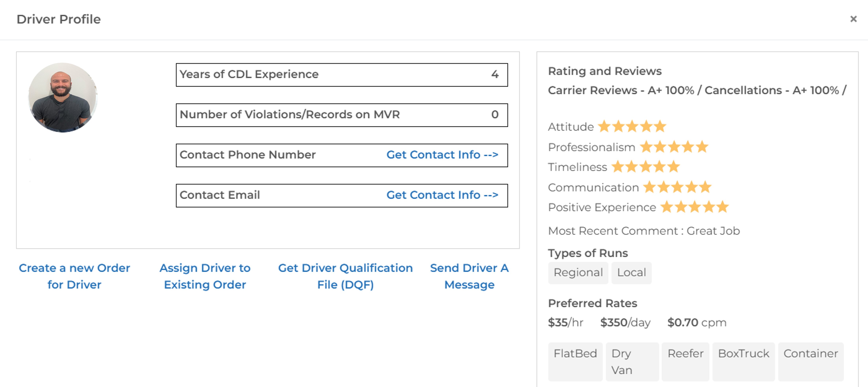Click the Communication star rating
The height and width of the screenshot is (387, 868).
[677, 187]
